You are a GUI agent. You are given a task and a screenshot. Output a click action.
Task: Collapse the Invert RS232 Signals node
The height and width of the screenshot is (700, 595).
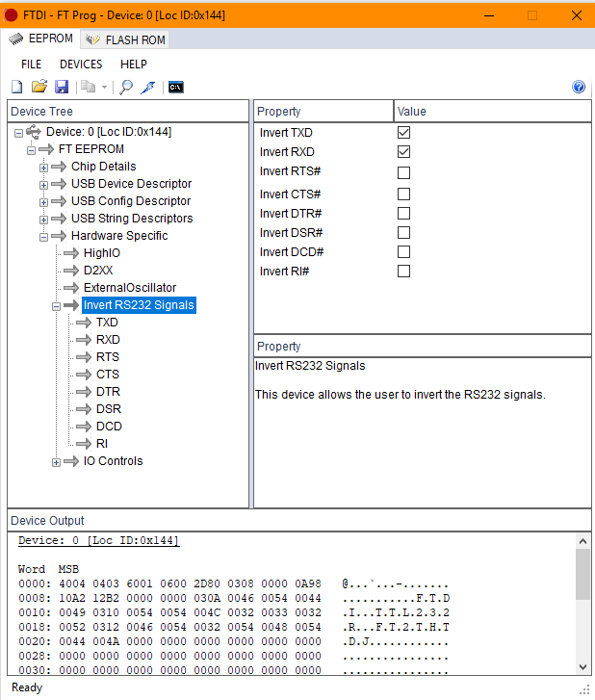point(56,306)
